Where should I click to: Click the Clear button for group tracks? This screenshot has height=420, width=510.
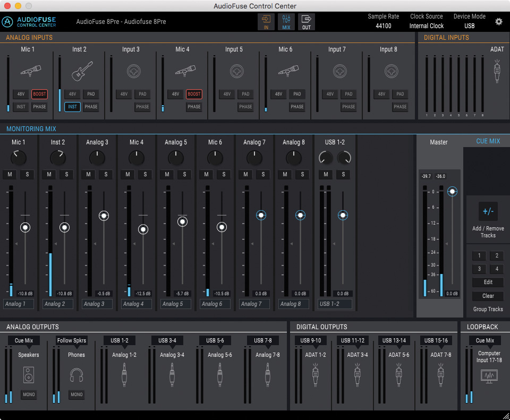click(488, 296)
